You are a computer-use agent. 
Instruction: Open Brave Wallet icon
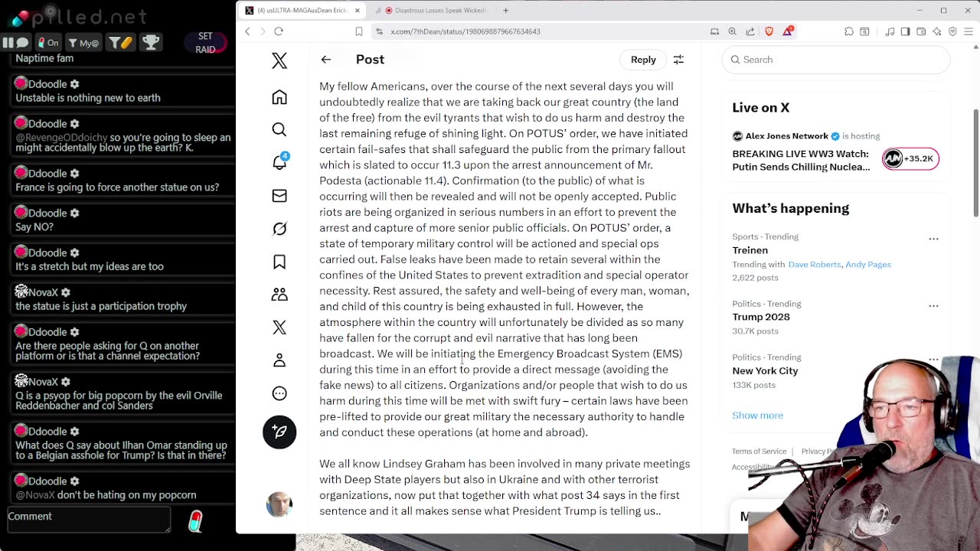point(921,31)
